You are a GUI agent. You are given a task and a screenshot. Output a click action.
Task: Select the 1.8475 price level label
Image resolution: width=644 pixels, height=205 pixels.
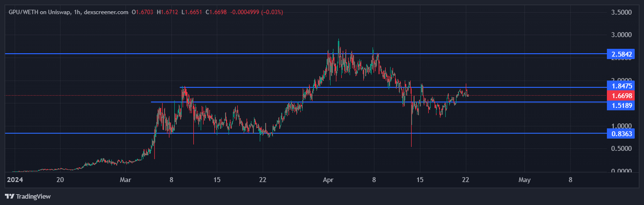pyautogui.click(x=621, y=86)
